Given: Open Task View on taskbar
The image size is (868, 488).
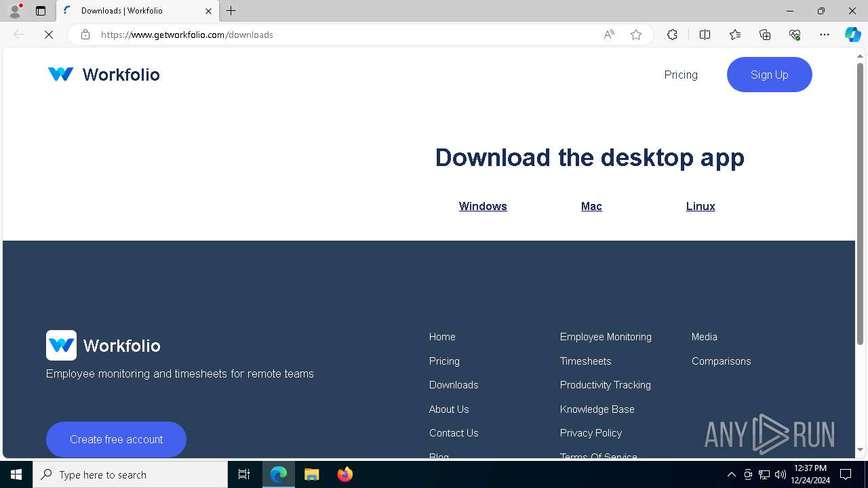Looking at the screenshot, I should 244,474.
